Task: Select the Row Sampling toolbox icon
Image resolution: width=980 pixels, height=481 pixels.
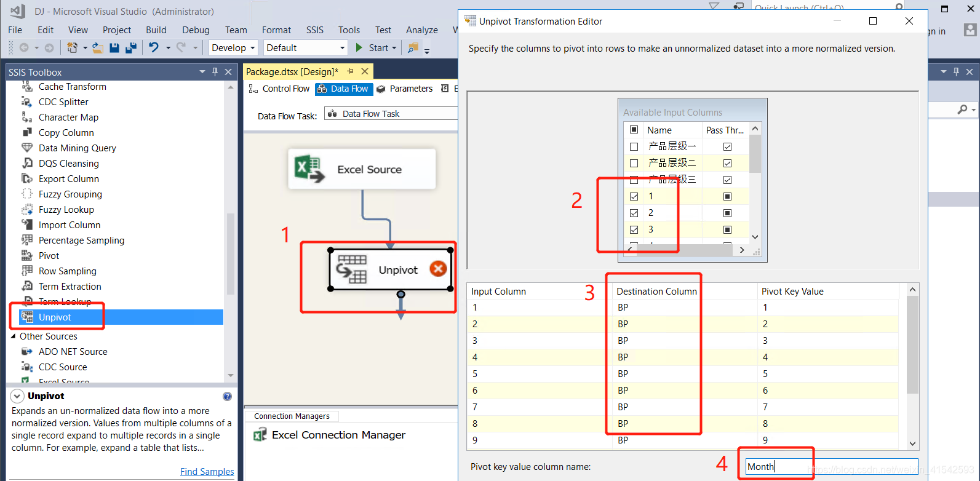Action: 27,271
